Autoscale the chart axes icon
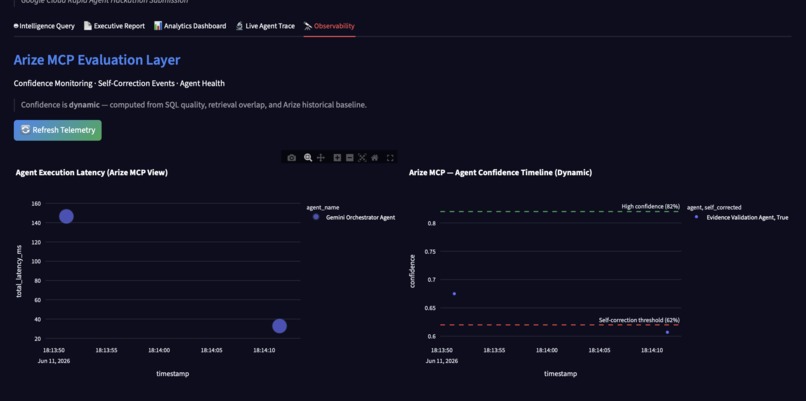Image resolution: width=806 pixels, height=401 pixels. [x=362, y=158]
